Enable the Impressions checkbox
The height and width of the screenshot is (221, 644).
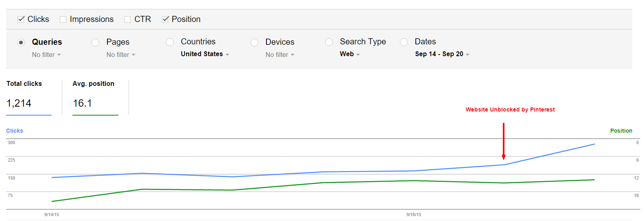pyautogui.click(x=63, y=20)
